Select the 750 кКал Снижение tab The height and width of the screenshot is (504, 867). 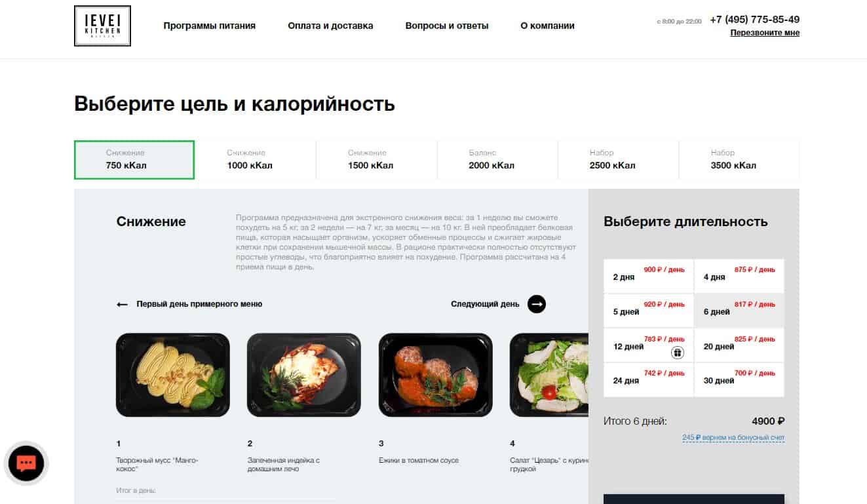point(134,159)
